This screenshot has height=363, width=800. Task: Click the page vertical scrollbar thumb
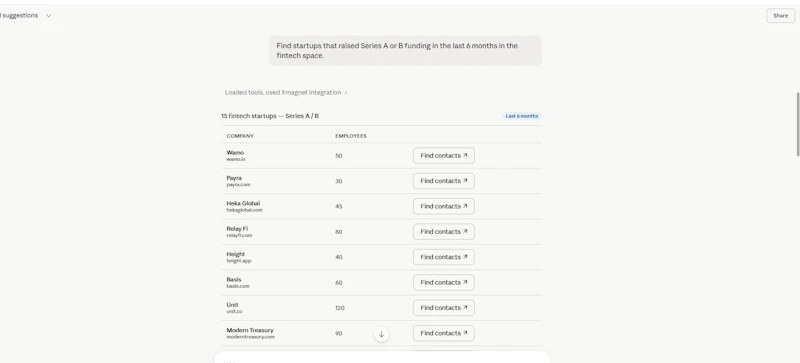(797, 124)
